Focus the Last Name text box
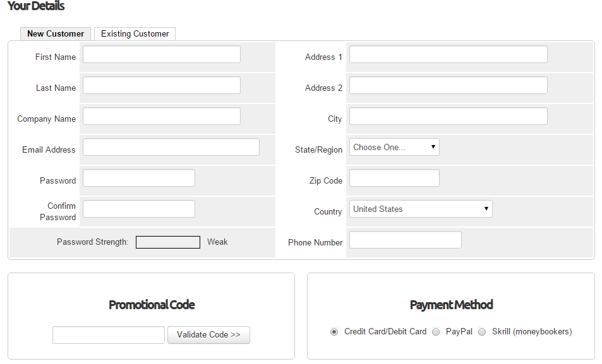602x364 pixels. coord(162,85)
